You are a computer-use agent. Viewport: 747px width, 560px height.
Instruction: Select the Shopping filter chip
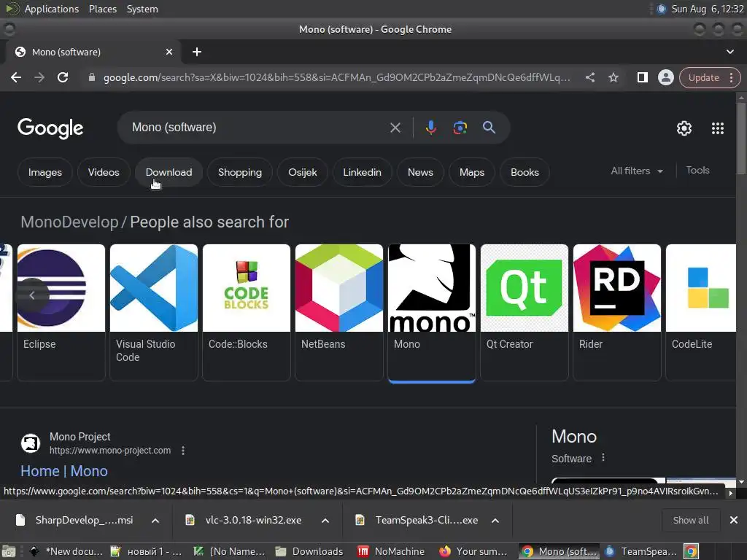tap(239, 172)
